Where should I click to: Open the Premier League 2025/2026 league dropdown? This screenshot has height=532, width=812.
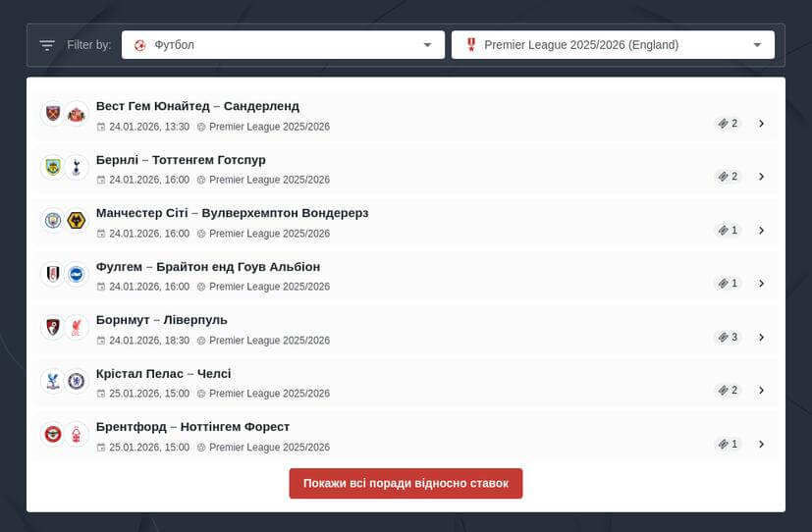click(x=613, y=45)
